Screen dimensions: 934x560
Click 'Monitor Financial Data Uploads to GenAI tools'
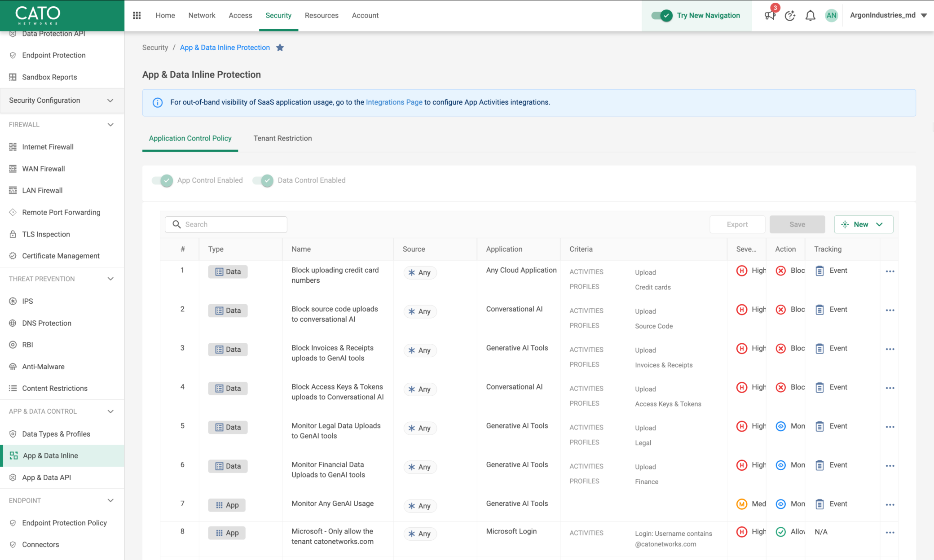pyautogui.click(x=328, y=470)
